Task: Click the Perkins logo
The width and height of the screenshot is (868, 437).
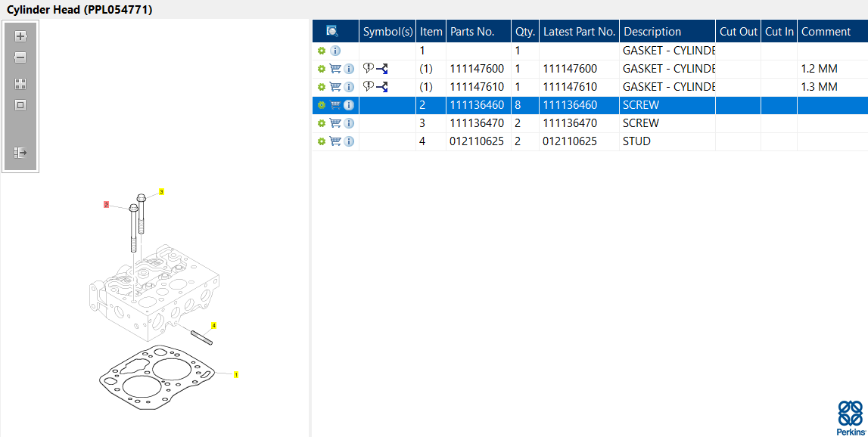Action: point(851,417)
